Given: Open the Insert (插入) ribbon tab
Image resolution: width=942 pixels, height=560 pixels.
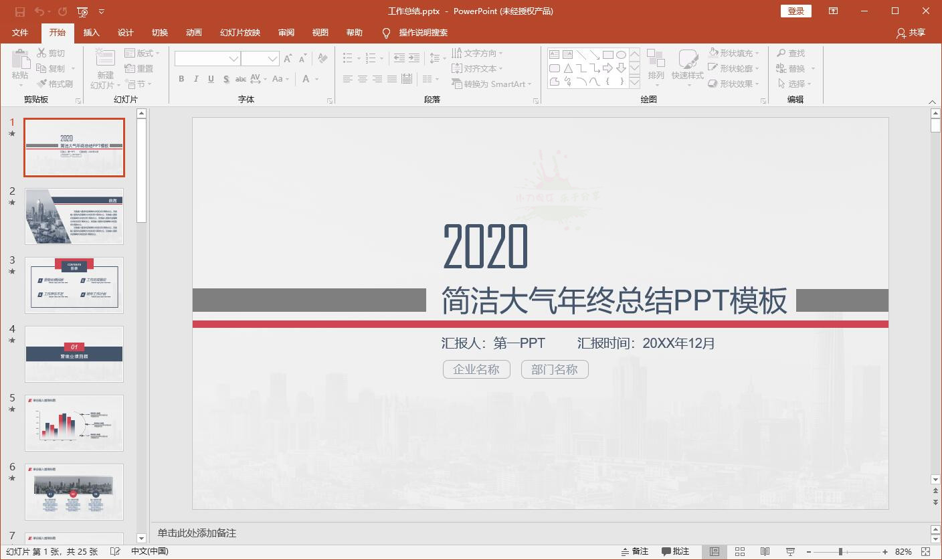Looking at the screenshot, I should click(x=91, y=33).
